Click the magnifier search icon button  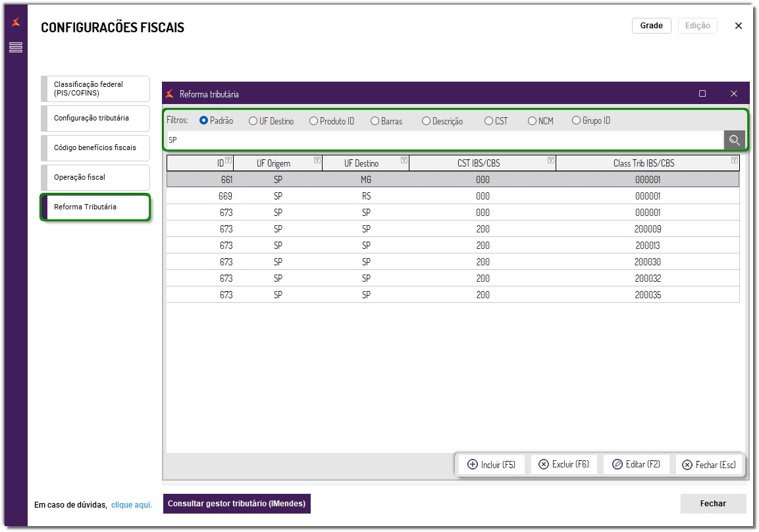(x=734, y=140)
